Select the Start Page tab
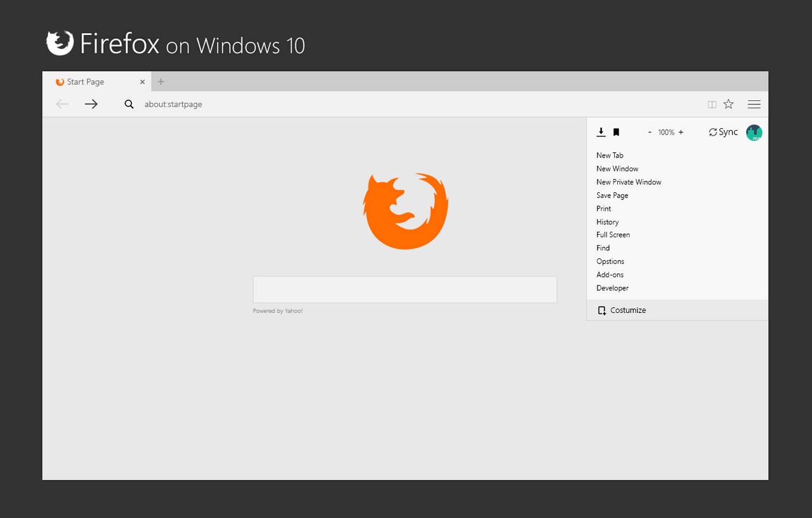Viewport: 812px width, 518px height. point(97,82)
